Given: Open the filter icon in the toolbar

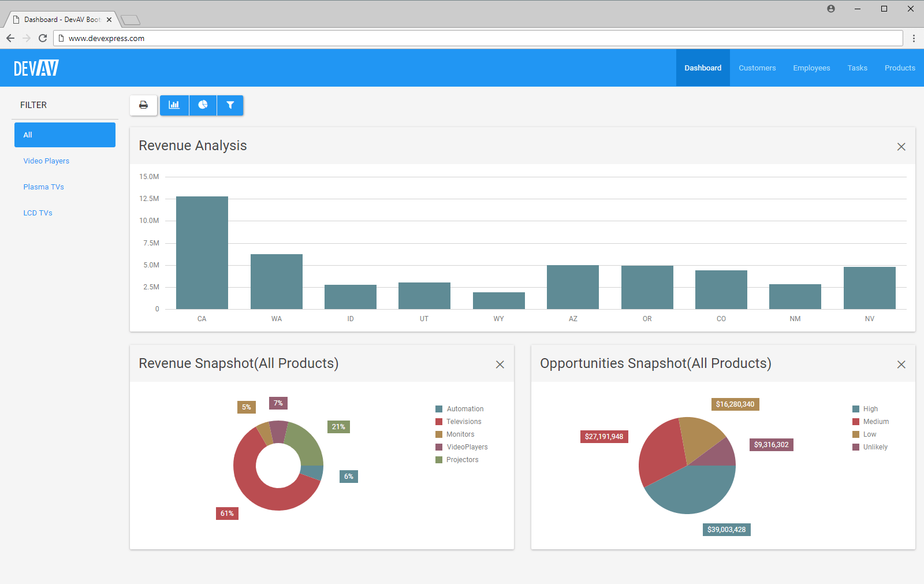Looking at the screenshot, I should (230, 105).
